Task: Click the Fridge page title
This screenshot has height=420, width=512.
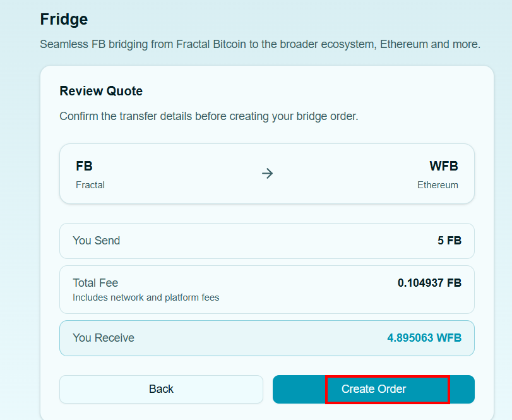Action: pyautogui.click(x=64, y=20)
